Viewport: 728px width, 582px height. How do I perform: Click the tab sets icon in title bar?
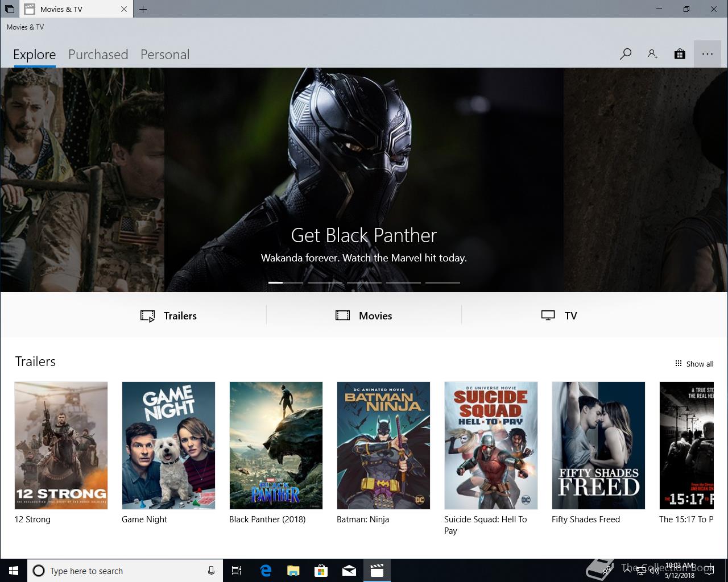pyautogui.click(x=9, y=9)
